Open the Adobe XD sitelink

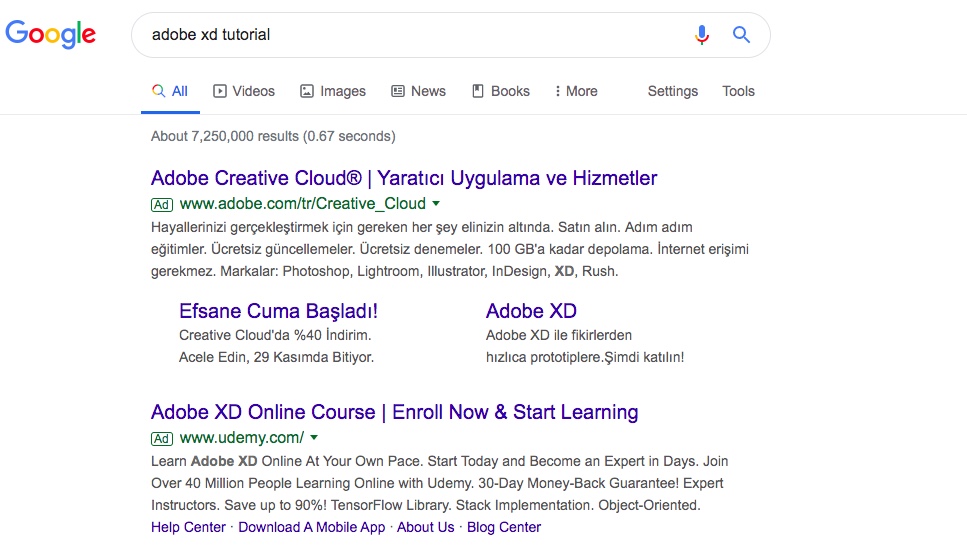(531, 311)
